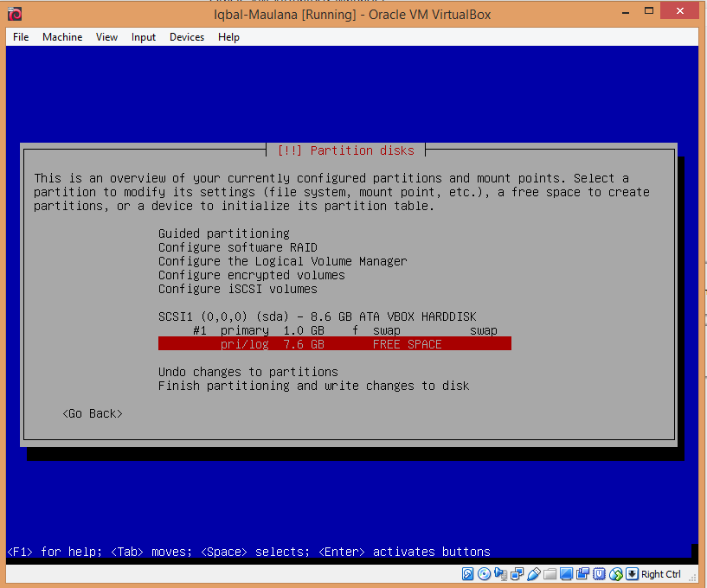707x588 pixels.
Task: Select Configure software RAID
Action: (238, 247)
